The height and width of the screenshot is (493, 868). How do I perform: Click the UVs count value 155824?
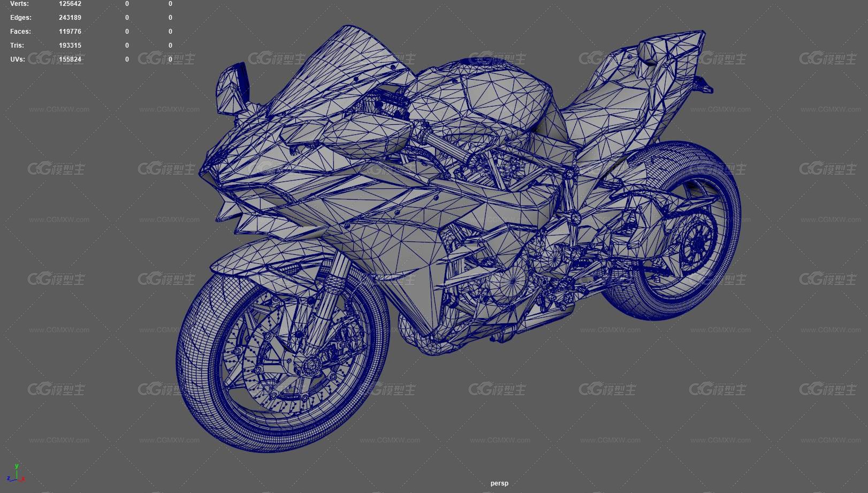coord(70,59)
